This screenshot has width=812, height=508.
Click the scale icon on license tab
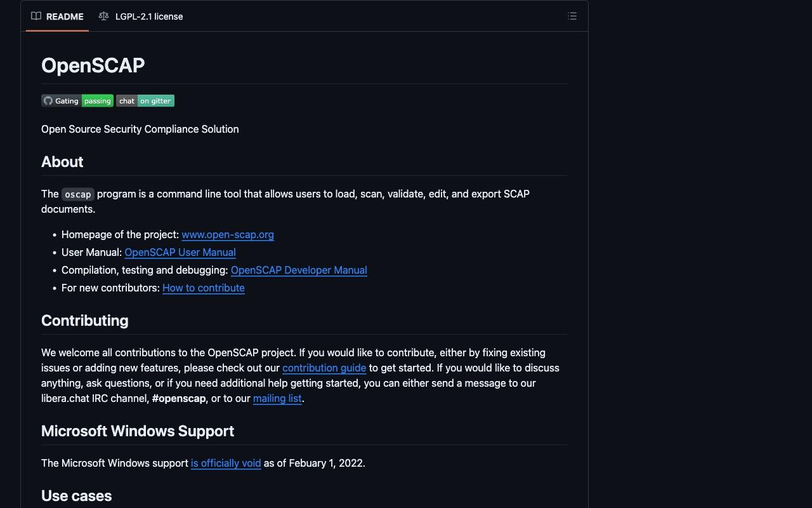[x=103, y=17]
